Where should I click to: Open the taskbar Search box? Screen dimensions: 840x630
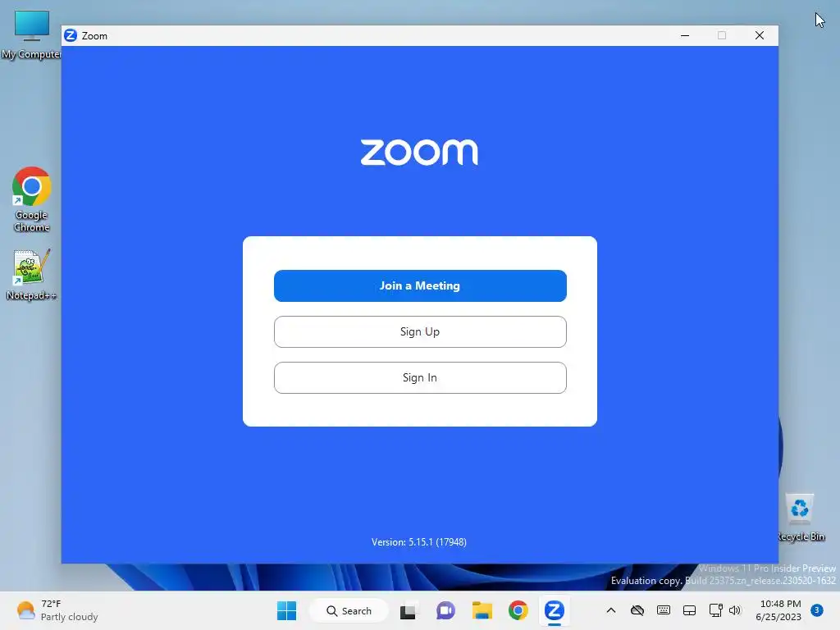(349, 610)
